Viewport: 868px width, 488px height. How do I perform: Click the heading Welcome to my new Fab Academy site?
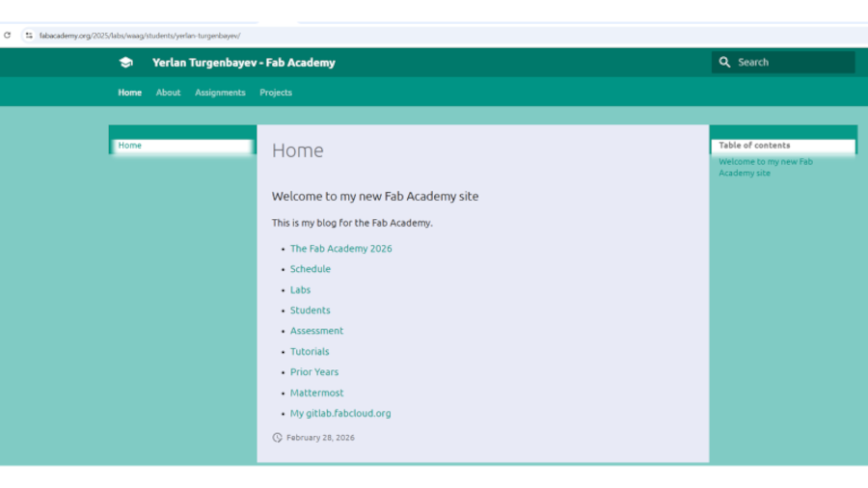[x=375, y=197]
